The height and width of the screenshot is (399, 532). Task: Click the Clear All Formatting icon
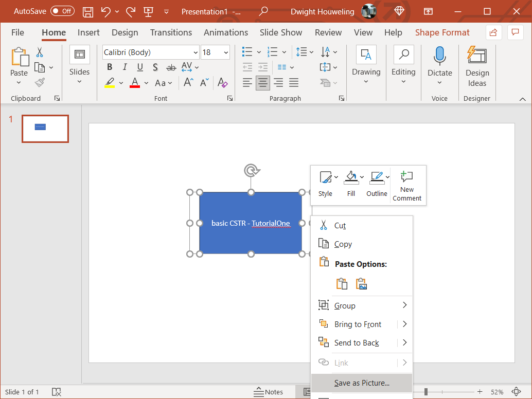222,83
